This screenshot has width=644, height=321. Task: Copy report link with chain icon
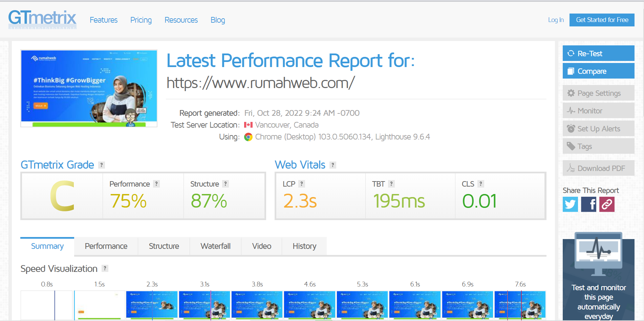(607, 204)
